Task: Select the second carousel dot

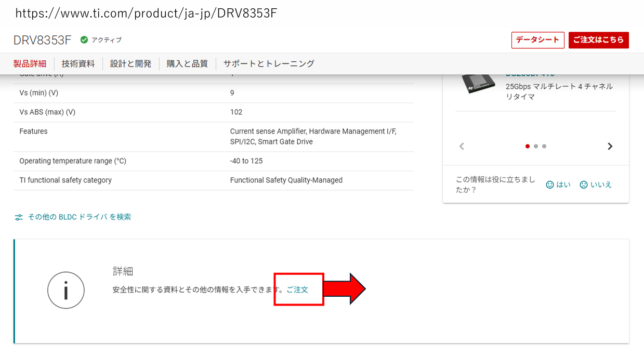Action: (x=536, y=147)
